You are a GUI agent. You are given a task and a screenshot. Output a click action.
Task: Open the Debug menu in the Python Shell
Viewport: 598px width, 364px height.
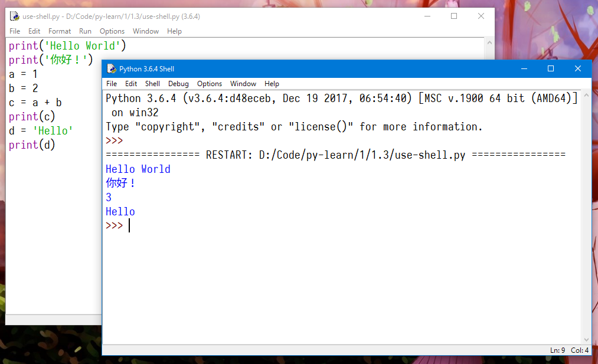(x=178, y=83)
